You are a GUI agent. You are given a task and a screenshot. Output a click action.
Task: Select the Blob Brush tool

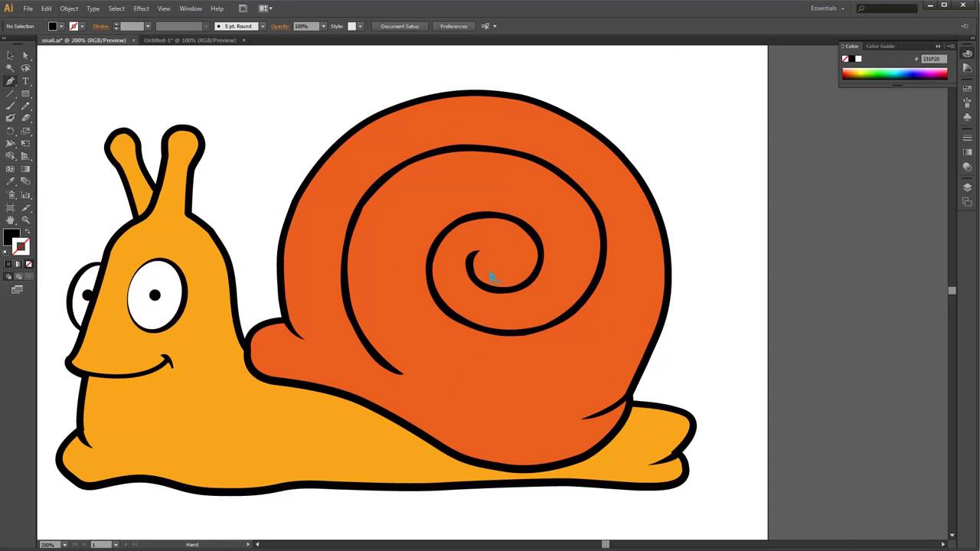[10, 118]
